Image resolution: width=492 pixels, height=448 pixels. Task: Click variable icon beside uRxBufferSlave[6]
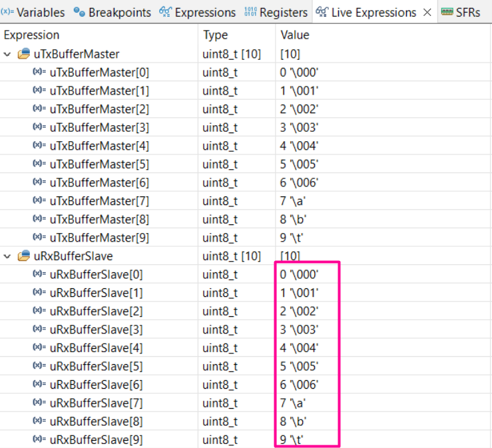(39, 383)
